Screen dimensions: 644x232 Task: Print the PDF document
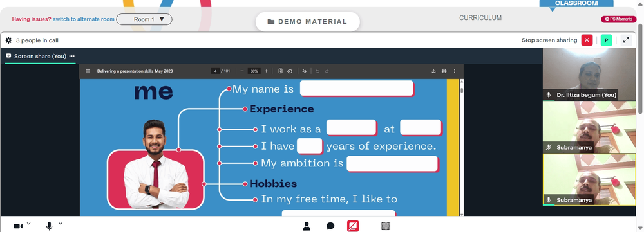click(x=444, y=71)
